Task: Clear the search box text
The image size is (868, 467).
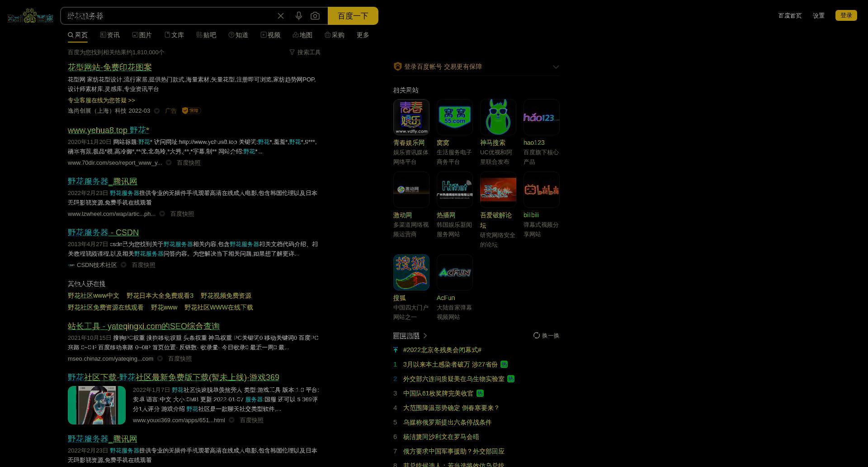Action: coord(281,16)
